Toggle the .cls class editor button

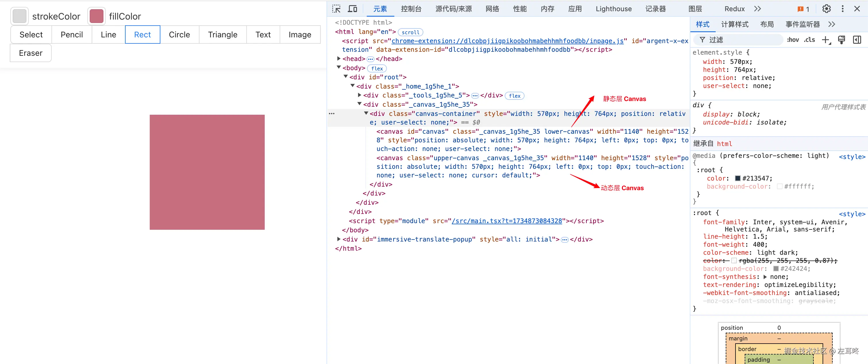[809, 40]
